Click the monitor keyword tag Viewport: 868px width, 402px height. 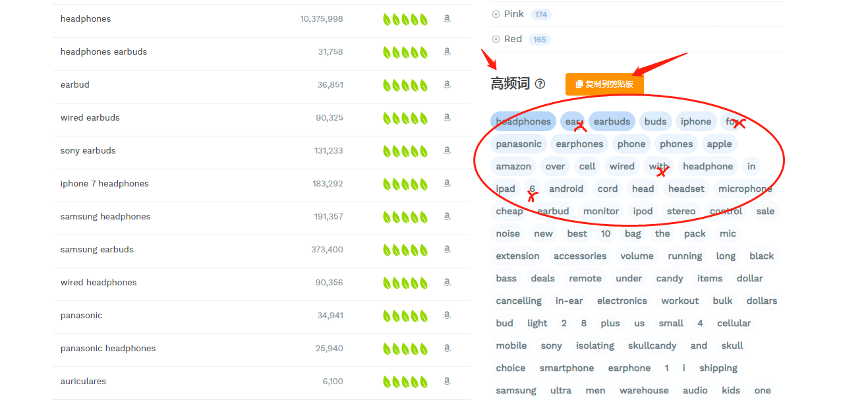(x=601, y=211)
